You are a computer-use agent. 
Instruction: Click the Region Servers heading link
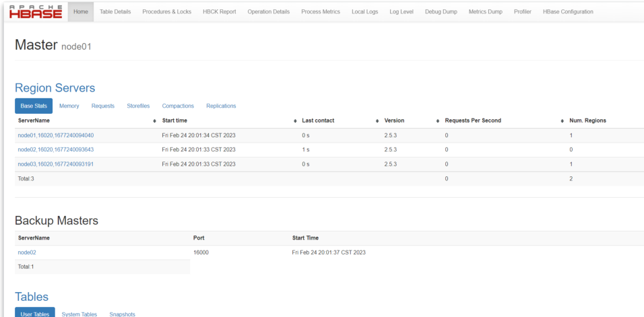(x=55, y=87)
